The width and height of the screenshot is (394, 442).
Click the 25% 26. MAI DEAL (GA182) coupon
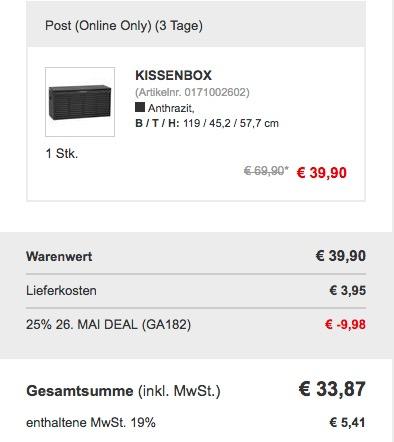(108, 324)
